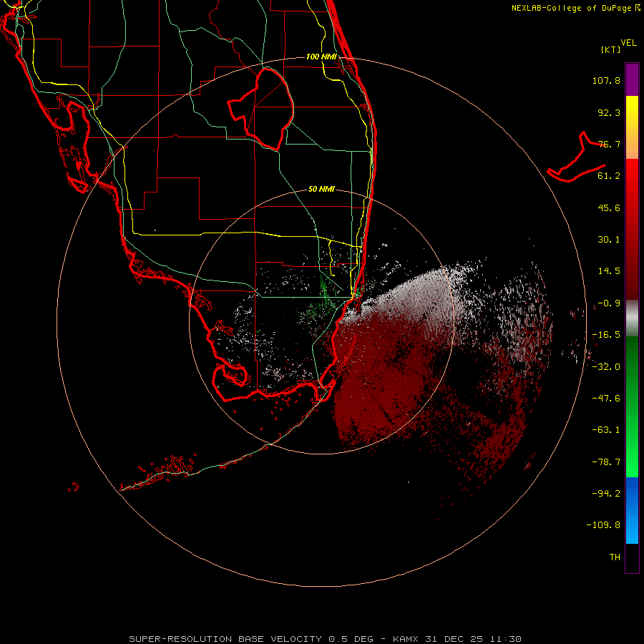Click the 50 NMI range ring label
The height and width of the screenshot is (644, 644).
click(321, 190)
